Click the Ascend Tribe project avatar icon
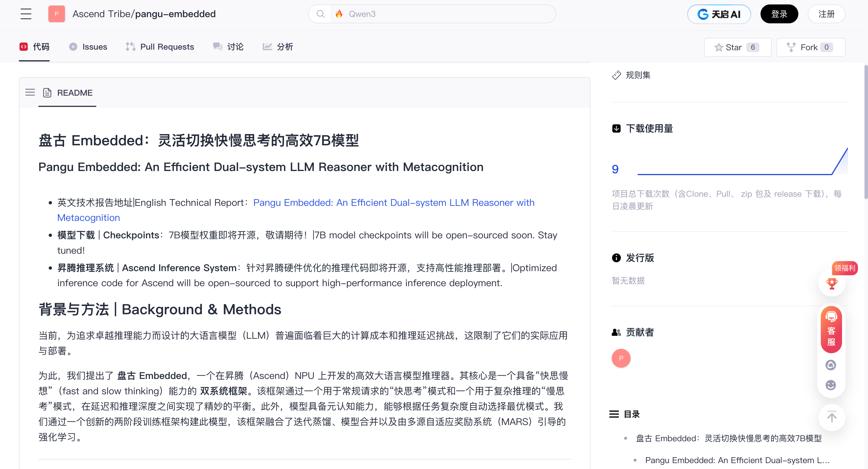 click(x=57, y=14)
